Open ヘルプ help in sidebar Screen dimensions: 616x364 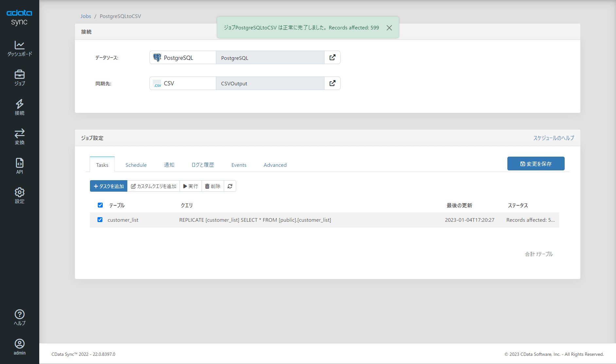tap(20, 318)
